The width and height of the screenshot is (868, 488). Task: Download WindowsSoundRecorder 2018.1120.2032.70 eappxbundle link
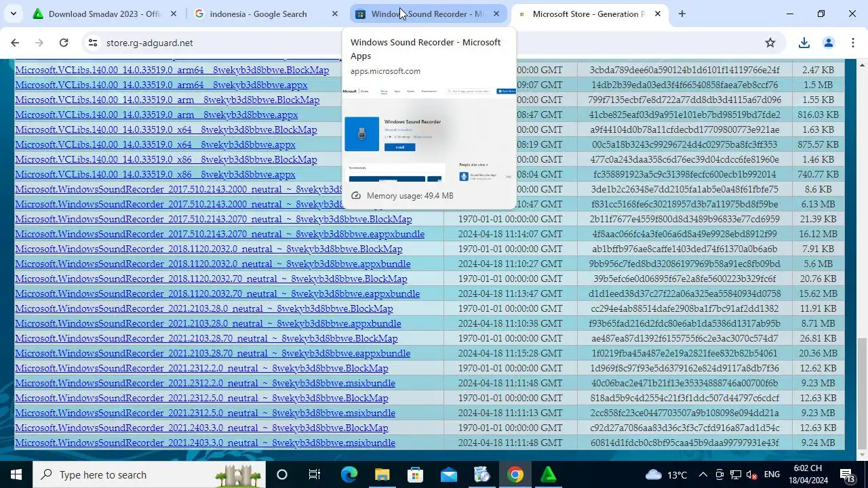[x=218, y=293]
